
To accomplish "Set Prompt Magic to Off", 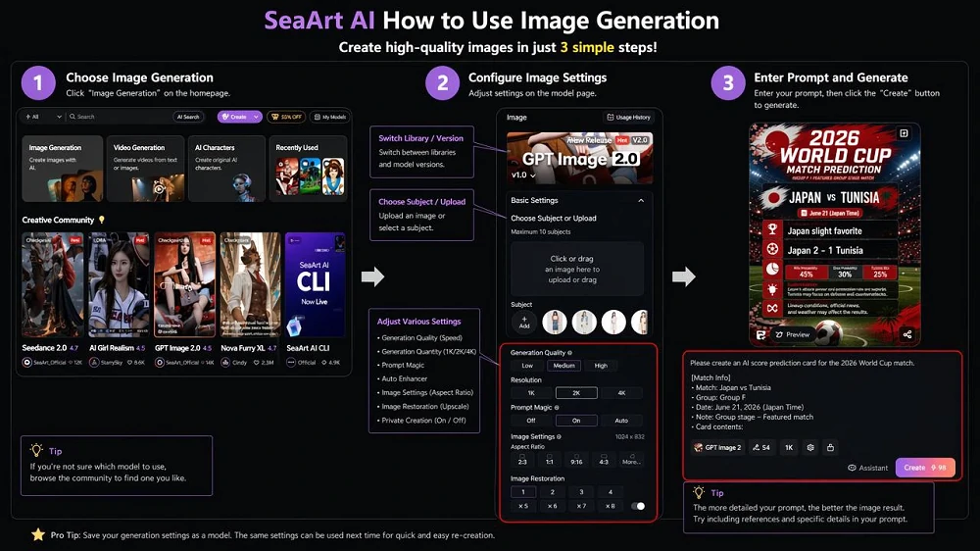I will [x=531, y=421].
